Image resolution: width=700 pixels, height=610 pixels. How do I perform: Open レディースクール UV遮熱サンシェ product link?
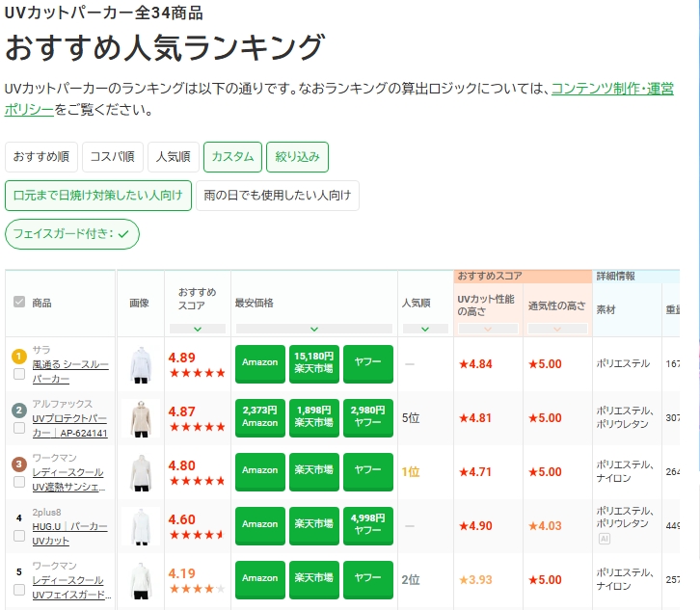(68, 480)
